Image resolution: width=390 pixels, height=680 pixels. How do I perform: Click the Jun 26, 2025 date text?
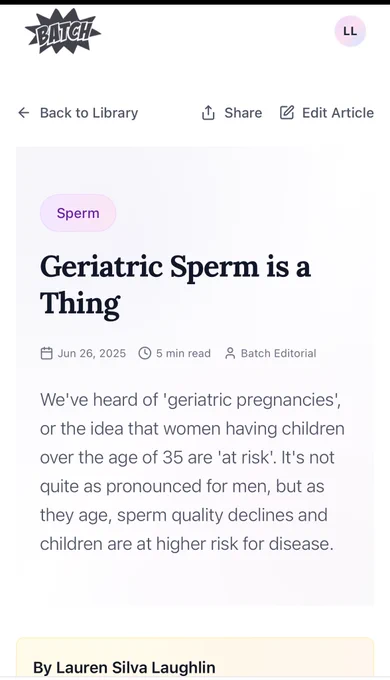[x=92, y=353]
